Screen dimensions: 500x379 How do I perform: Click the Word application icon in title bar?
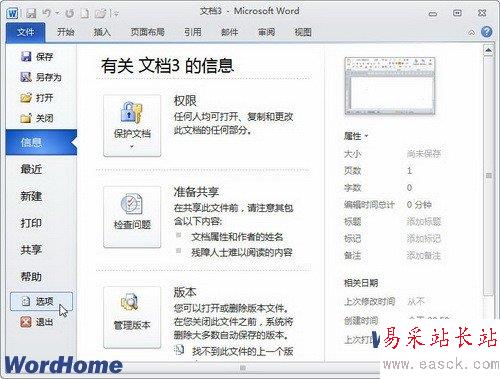(13, 14)
